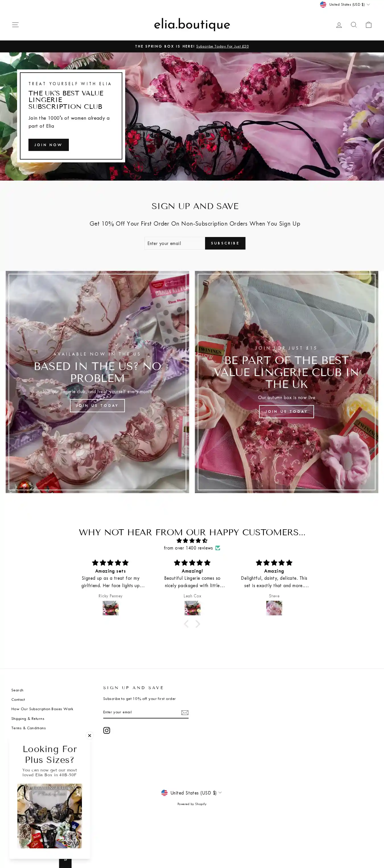Open the search magnifier icon
384x868 pixels.
pos(354,24)
